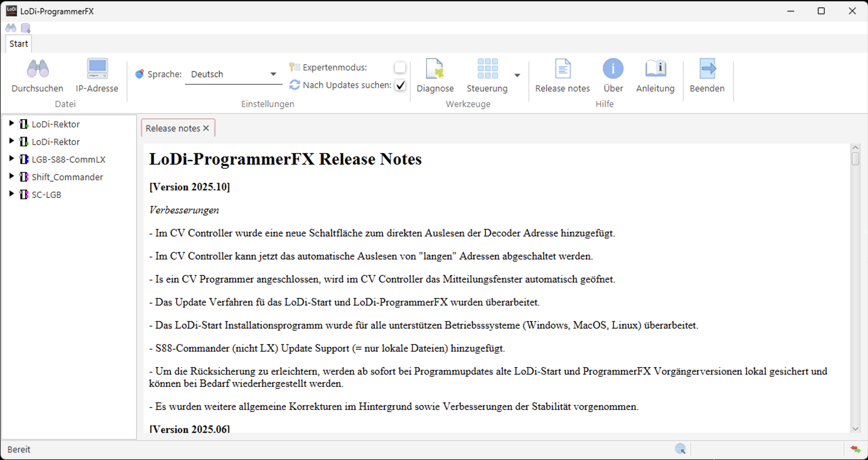868x460 pixels.
Task: Click the LoDi-ProgrammerFX Release Notes heading
Action: pyautogui.click(x=285, y=159)
